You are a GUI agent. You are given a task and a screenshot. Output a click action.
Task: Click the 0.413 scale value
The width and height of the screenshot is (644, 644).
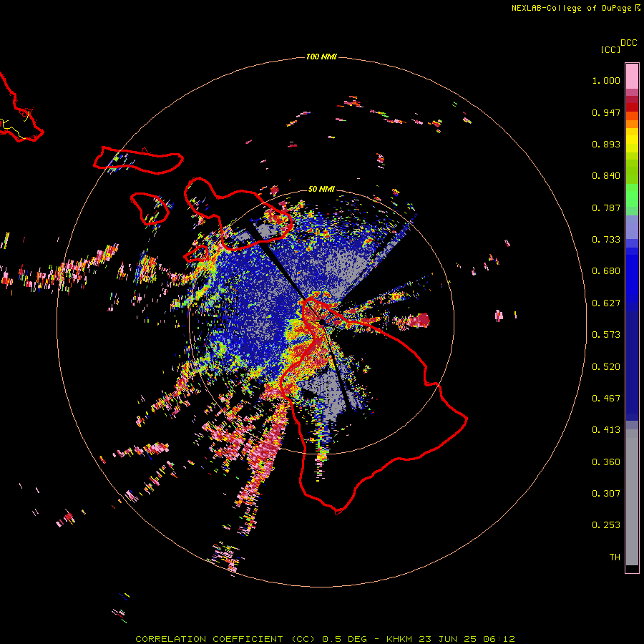click(x=606, y=430)
